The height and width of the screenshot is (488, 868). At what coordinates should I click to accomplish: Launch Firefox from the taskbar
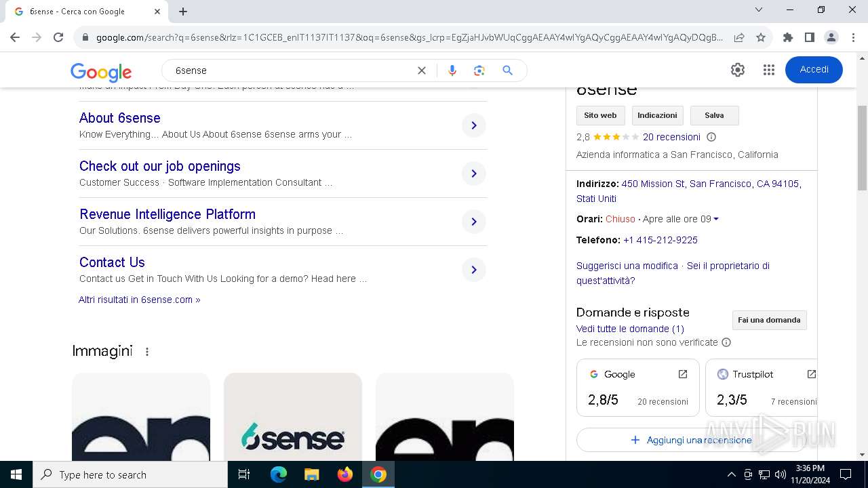[344, 474]
